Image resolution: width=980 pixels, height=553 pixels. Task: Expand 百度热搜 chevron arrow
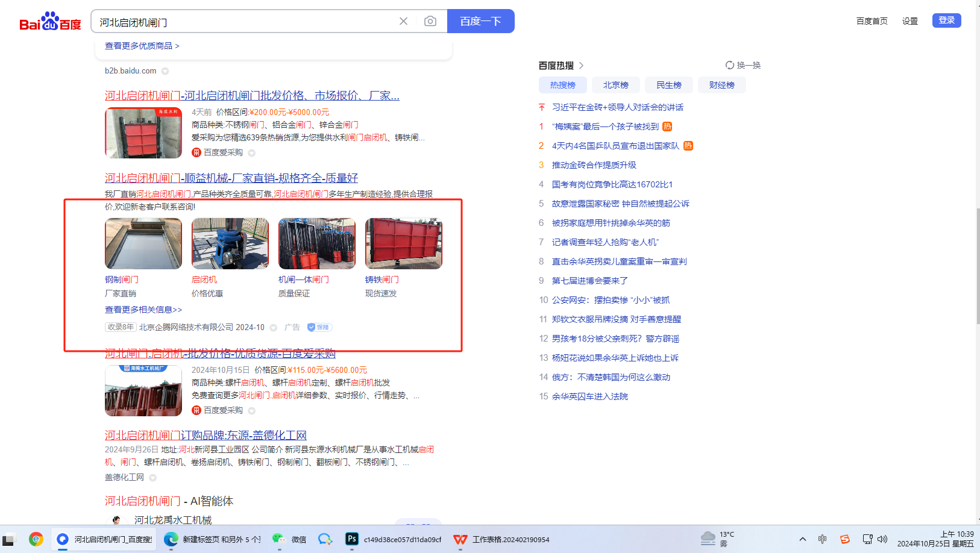point(581,66)
